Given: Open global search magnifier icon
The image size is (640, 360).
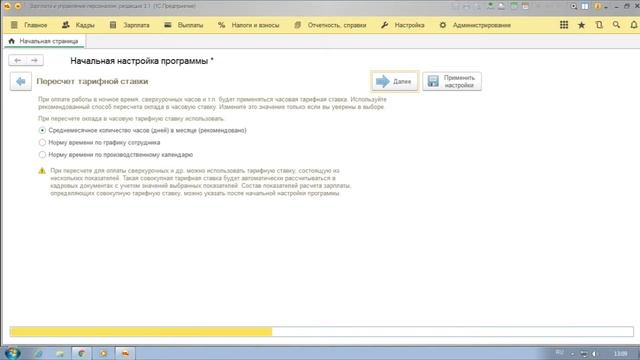Looking at the screenshot, I should point(616,25).
